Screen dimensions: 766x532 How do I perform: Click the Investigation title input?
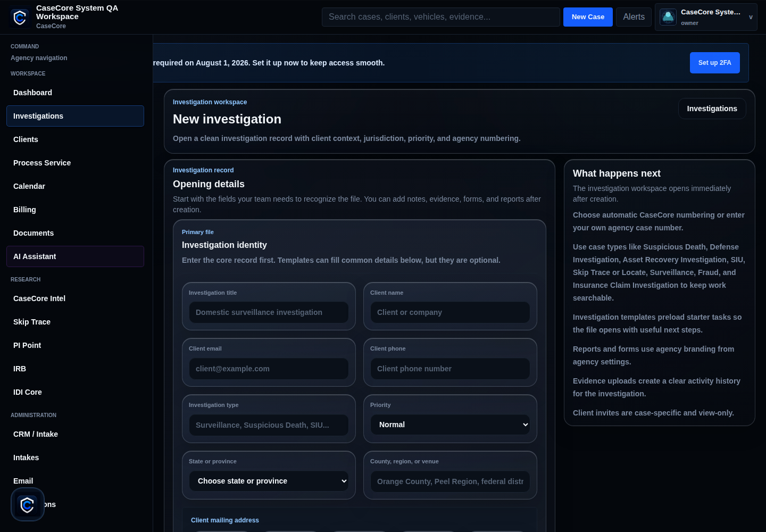[x=269, y=312]
